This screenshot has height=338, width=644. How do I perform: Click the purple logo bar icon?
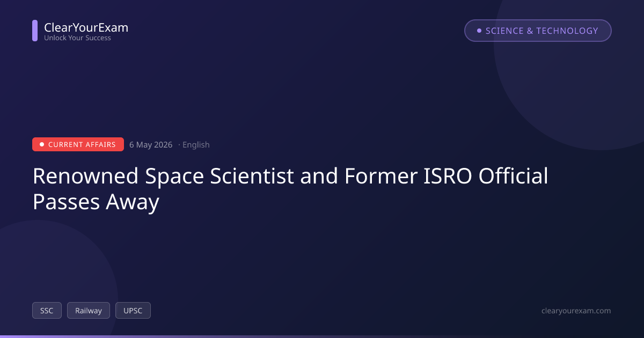[35, 31]
